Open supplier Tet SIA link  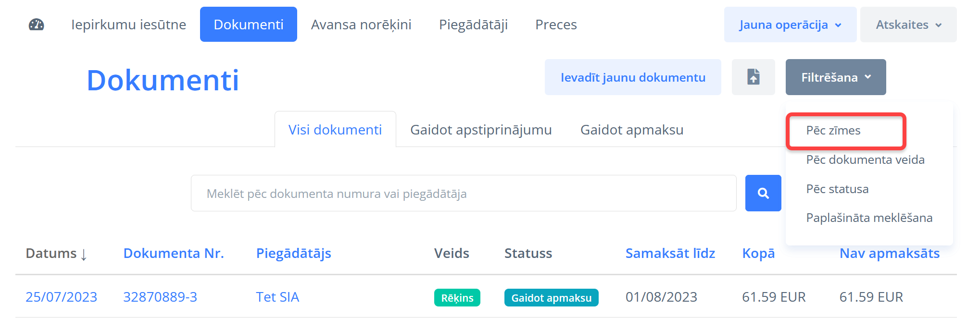tap(277, 297)
